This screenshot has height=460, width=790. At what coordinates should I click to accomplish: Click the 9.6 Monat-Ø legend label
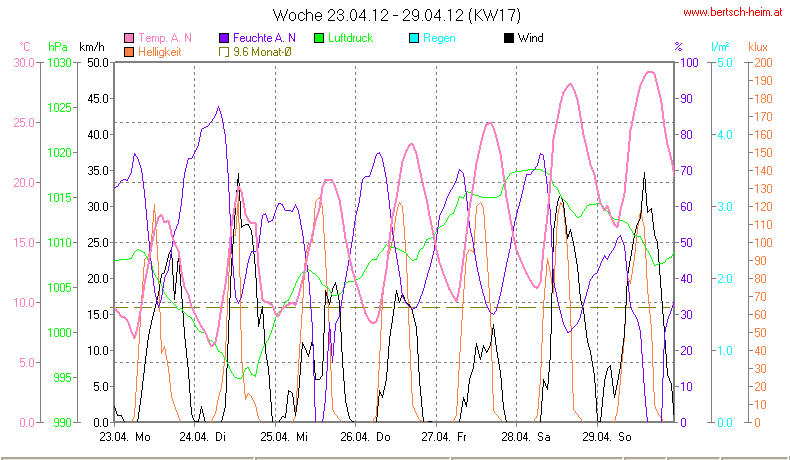tap(262, 52)
